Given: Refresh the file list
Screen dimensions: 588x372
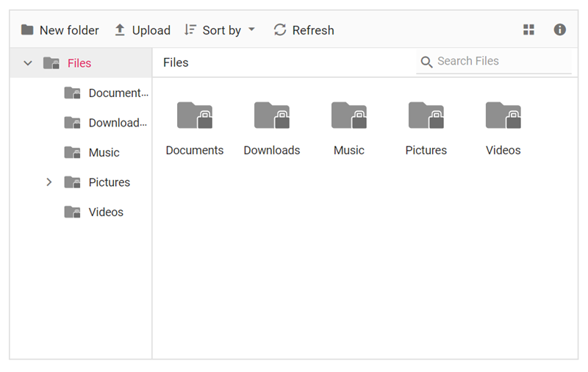Looking at the screenshot, I should pyautogui.click(x=304, y=30).
